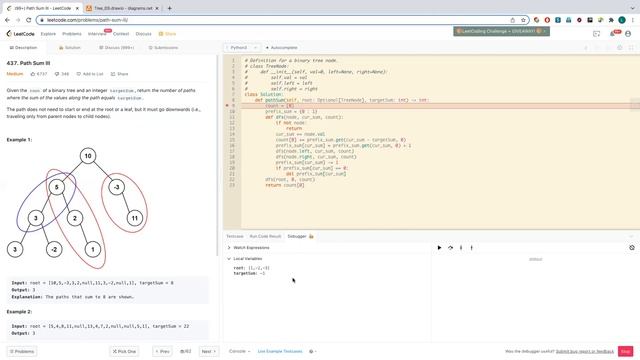
Task: Switch to the Debugger tab
Action: point(300,236)
